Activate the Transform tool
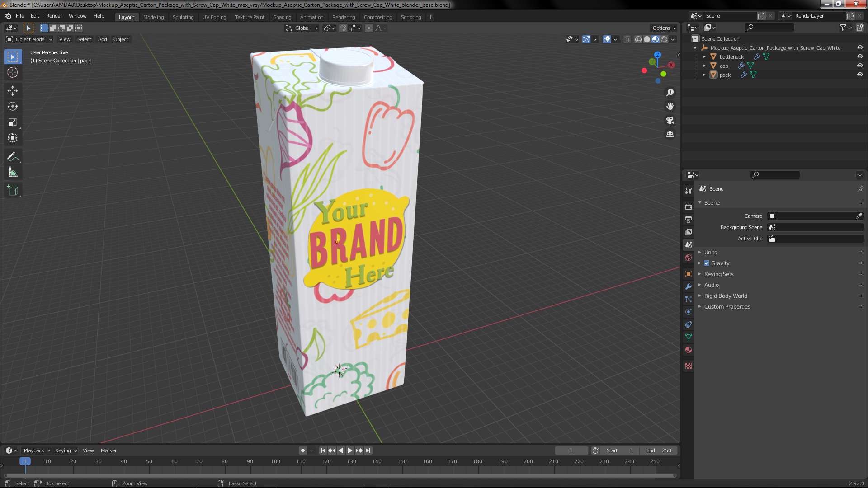 click(13, 138)
